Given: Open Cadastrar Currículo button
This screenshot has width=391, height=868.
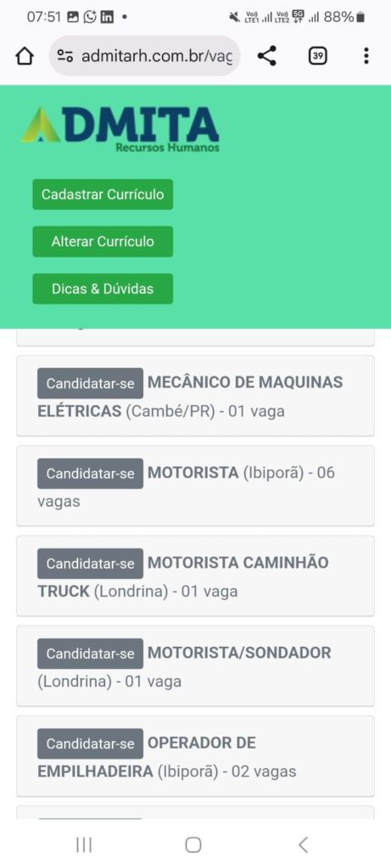Looking at the screenshot, I should (x=103, y=194).
